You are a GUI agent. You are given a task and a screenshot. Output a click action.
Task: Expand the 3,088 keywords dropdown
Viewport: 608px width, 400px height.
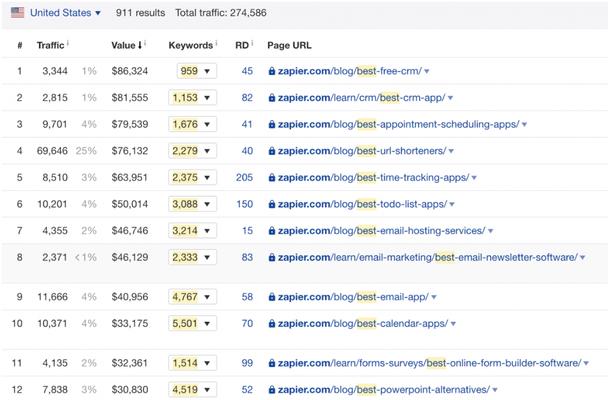point(192,204)
